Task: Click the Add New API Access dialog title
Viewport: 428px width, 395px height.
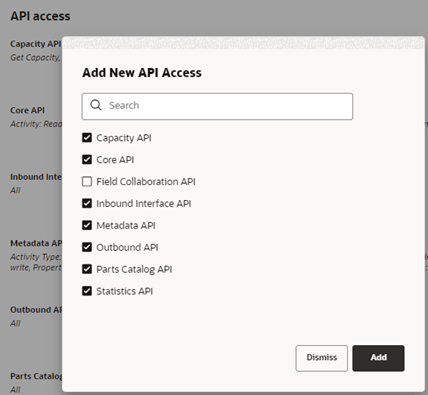Action: point(142,73)
